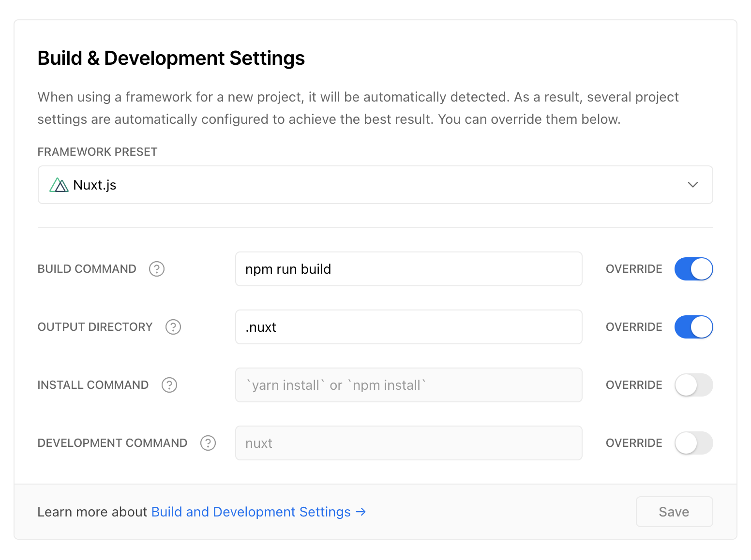This screenshot has height=560, width=751.
Task: Click the Save button
Action: coord(674,512)
